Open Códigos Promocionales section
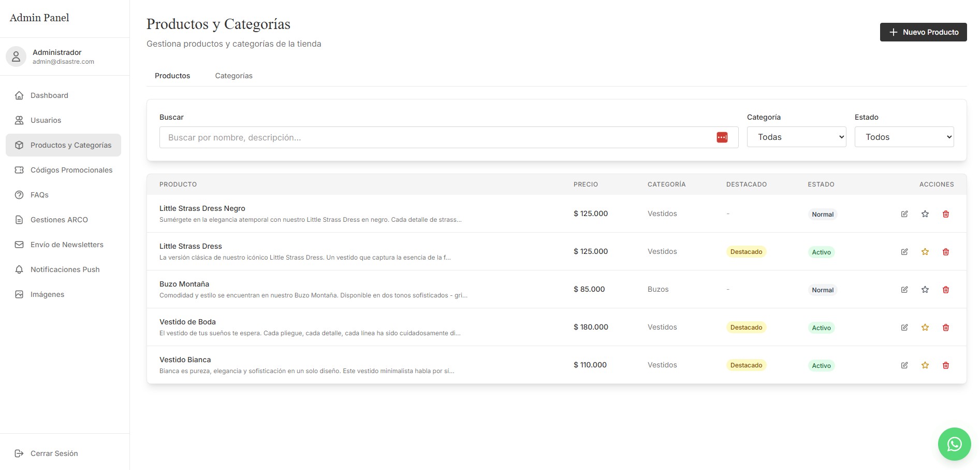Screen dimensions: 980x470 tap(63, 170)
